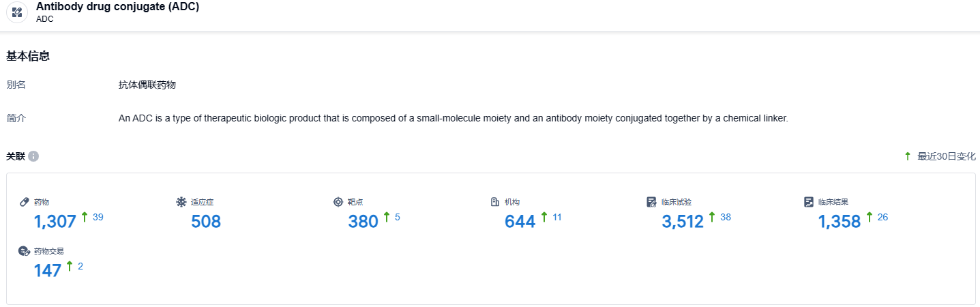This screenshot has height=307, width=980.
Task: Open the 644 organizations count
Action: (x=520, y=222)
